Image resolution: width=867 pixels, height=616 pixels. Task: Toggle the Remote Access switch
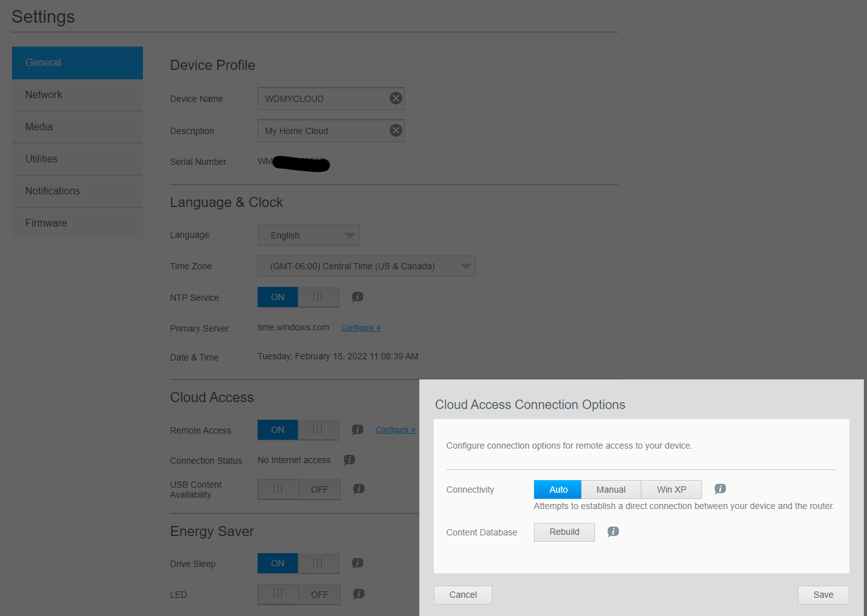pos(298,430)
